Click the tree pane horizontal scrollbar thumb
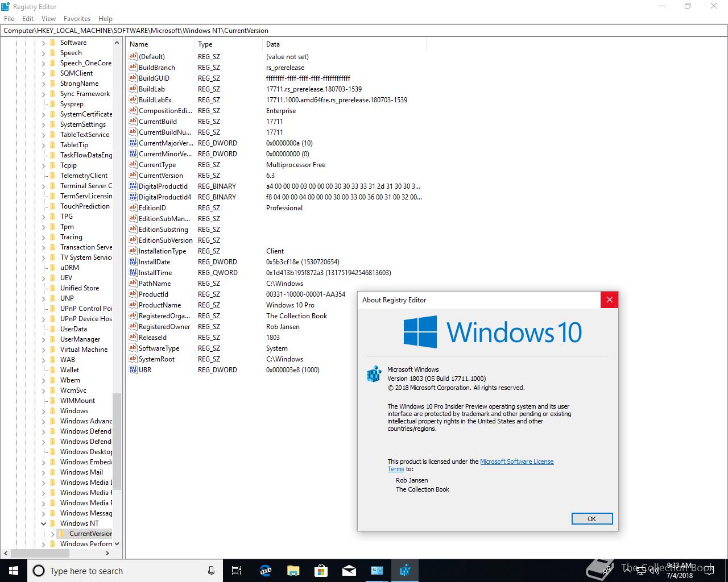The width and height of the screenshot is (728, 582). click(40, 553)
